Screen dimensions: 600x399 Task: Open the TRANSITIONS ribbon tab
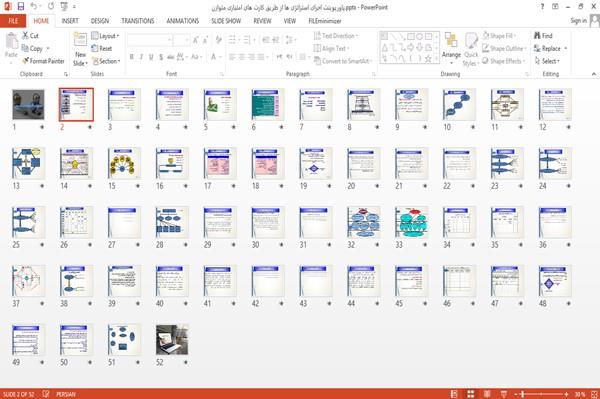pyautogui.click(x=138, y=21)
